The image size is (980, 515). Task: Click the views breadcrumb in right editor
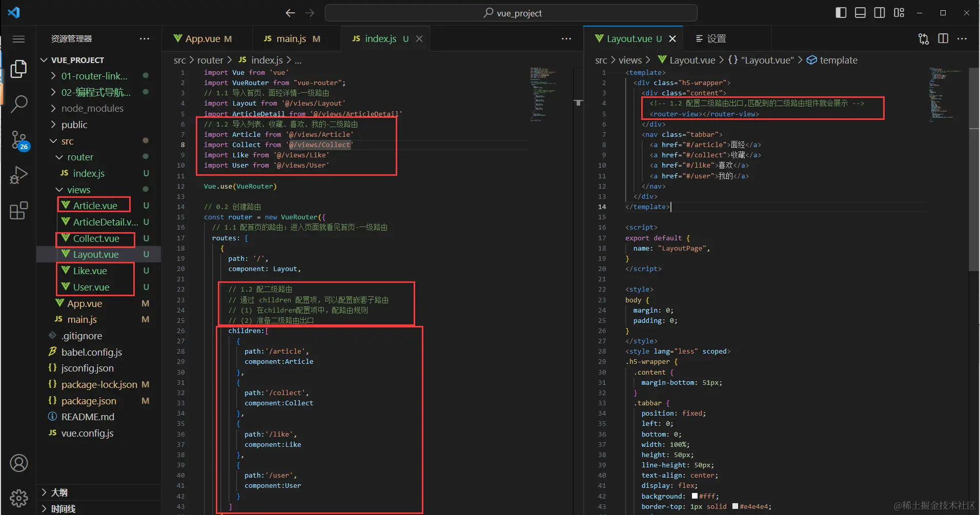[x=630, y=60]
